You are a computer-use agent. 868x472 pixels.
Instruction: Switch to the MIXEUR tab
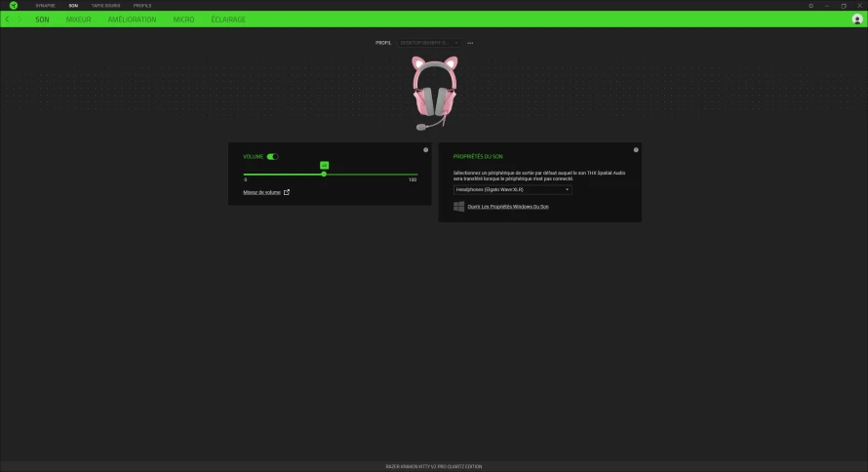tap(78, 20)
